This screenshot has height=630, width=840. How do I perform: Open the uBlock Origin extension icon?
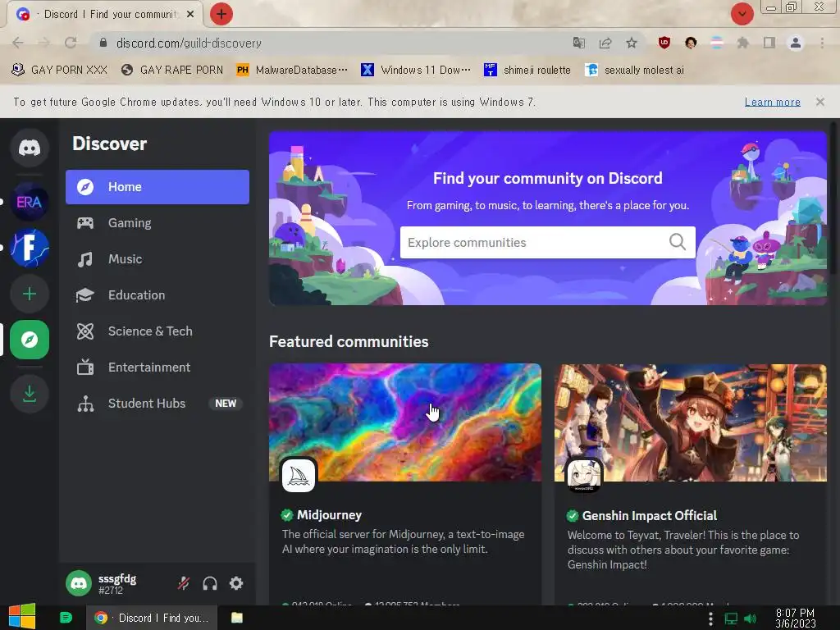pos(664,43)
